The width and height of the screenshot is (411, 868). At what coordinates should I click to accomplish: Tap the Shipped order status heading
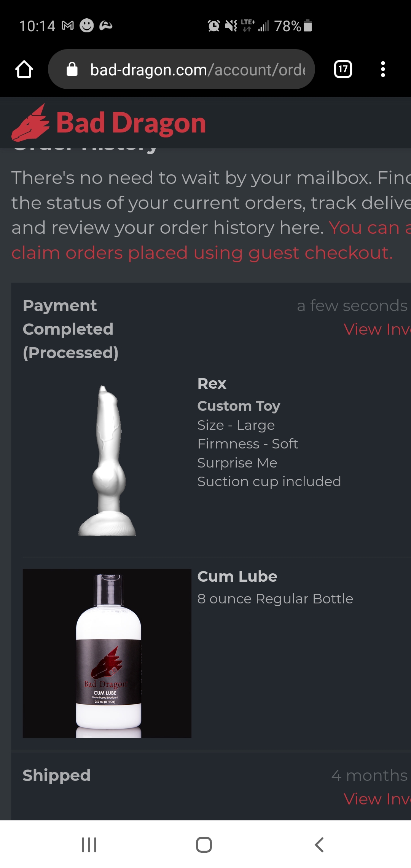pyautogui.click(x=56, y=775)
